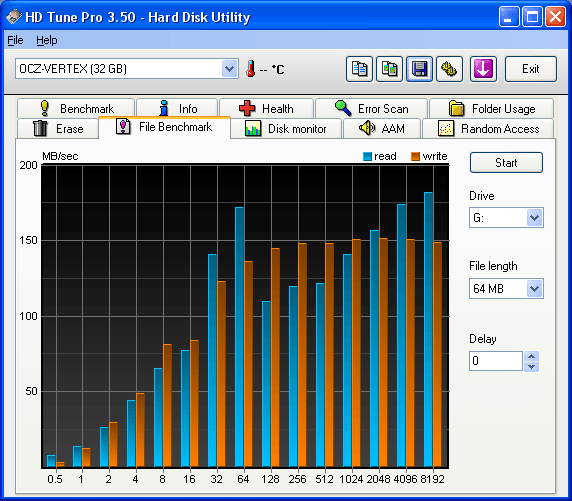Start the file benchmark
The height and width of the screenshot is (501, 572).
click(x=506, y=163)
